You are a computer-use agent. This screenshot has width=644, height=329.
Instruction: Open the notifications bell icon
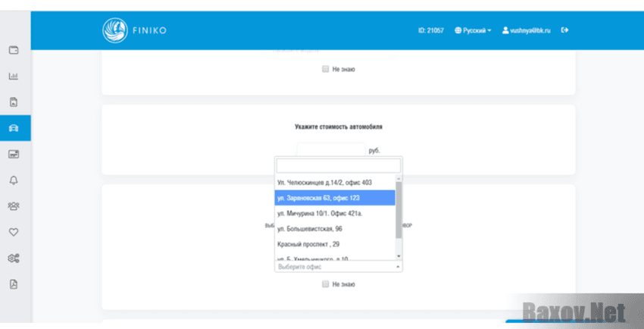tap(14, 180)
